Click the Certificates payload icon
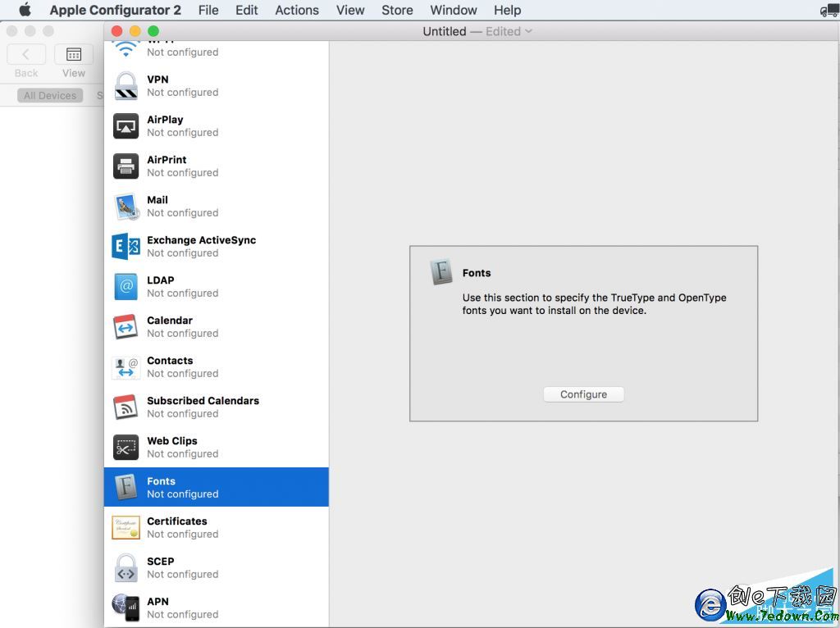 (x=126, y=528)
